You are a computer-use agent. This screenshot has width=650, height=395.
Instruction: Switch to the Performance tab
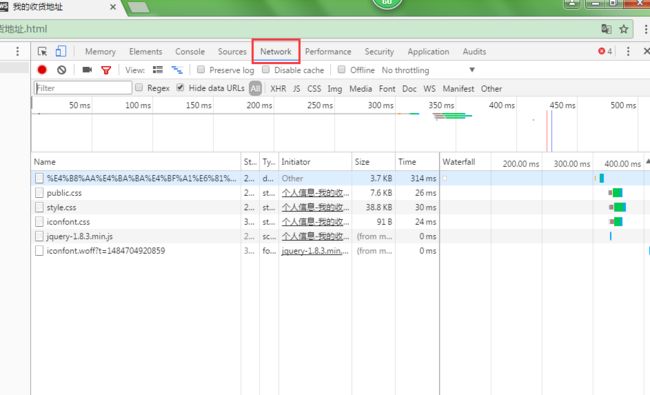pyautogui.click(x=328, y=52)
